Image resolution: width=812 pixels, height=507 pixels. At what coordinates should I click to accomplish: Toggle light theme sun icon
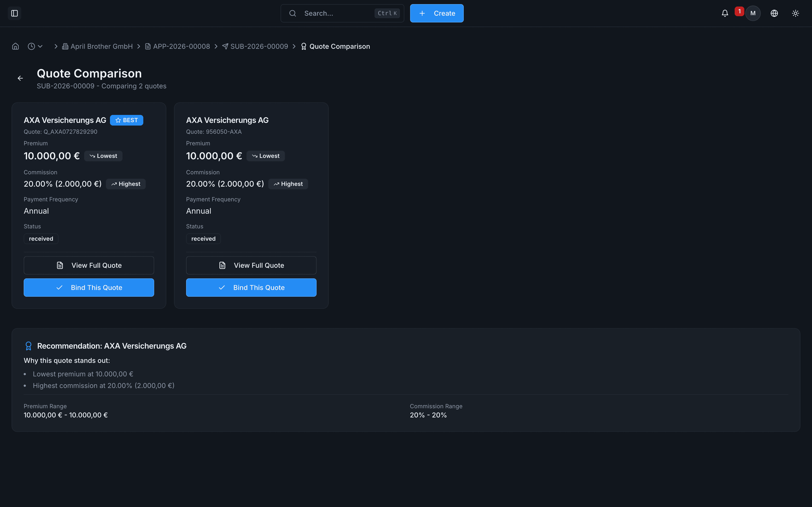[795, 14]
